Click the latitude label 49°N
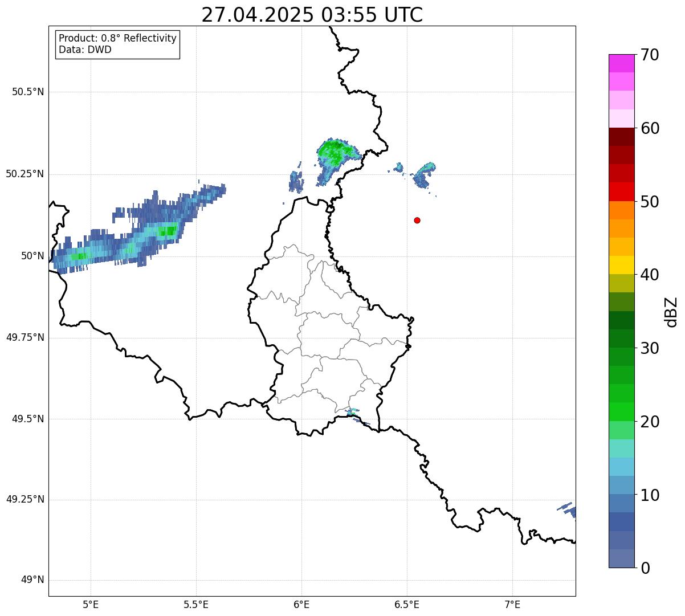The image size is (685, 616). coord(32,580)
